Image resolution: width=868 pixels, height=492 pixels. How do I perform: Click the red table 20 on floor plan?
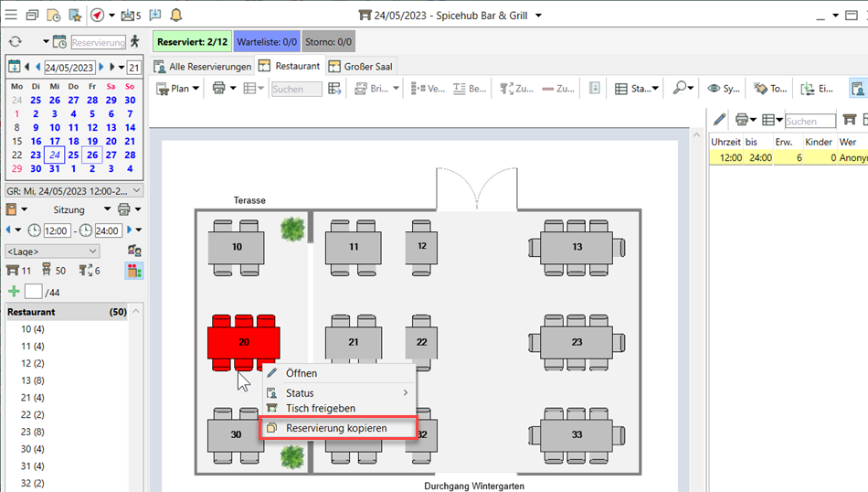[x=243, y=343]
